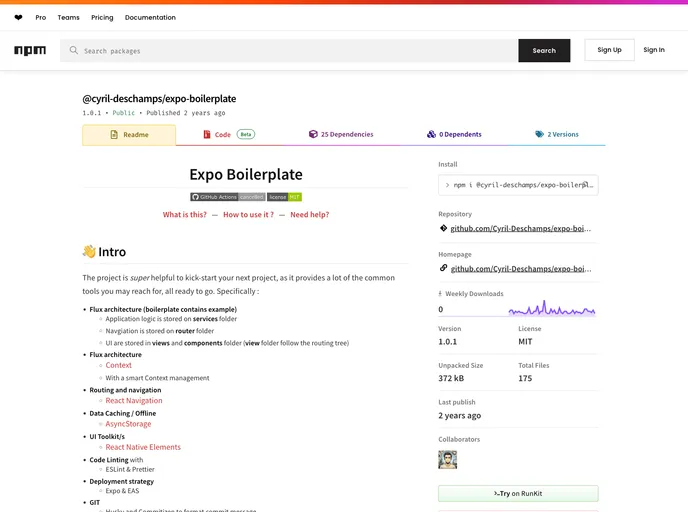Click the weekly downloads arrow icon
The image size is (688, 512).
[x=440, y=294]
